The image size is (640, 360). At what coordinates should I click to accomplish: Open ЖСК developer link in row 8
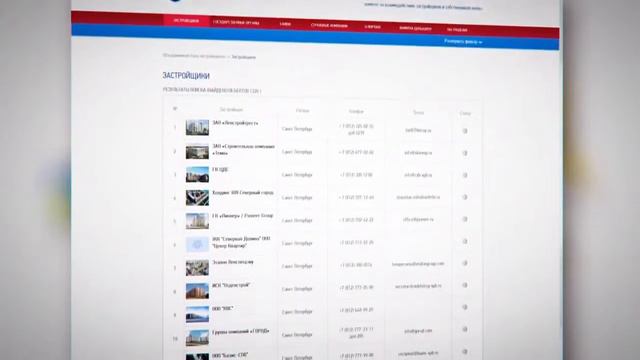tap(231, 285)
